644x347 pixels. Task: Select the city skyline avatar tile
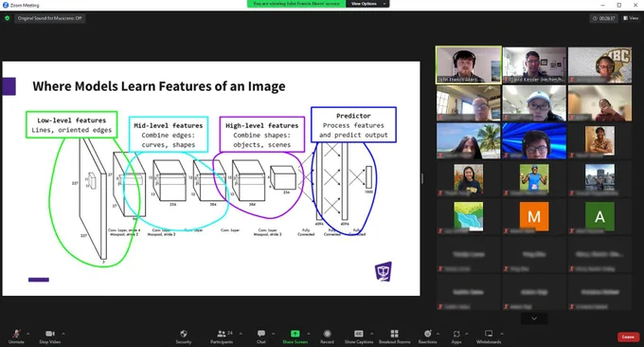pos(599,178)
